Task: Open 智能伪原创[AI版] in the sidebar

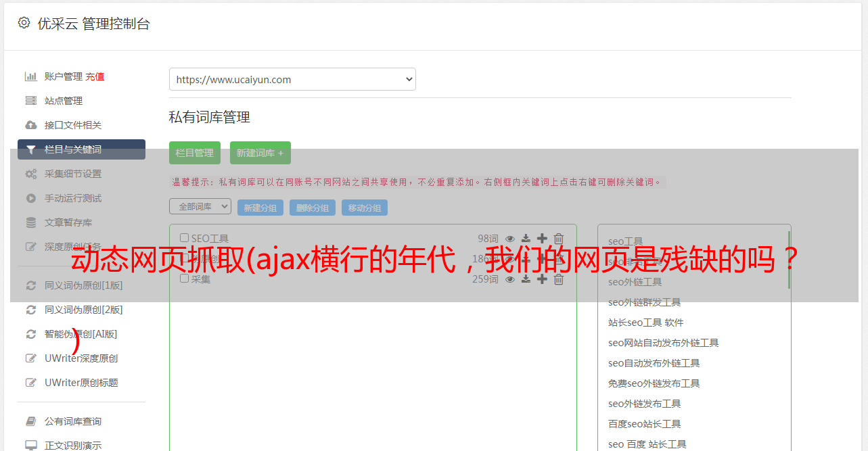Action: pos(81,334)
